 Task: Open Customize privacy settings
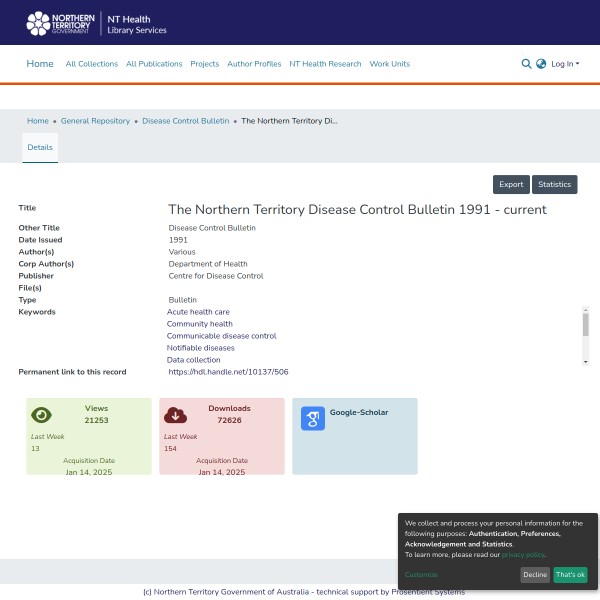421,575
